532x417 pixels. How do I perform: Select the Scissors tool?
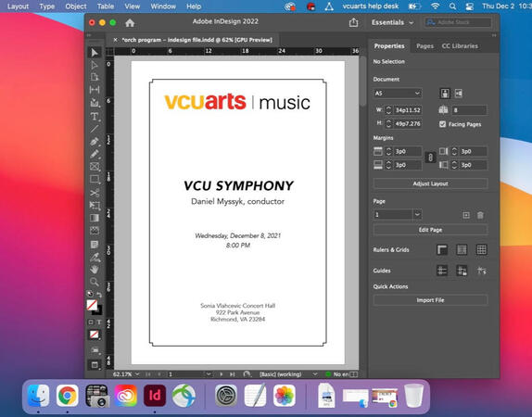coord(95,193)
